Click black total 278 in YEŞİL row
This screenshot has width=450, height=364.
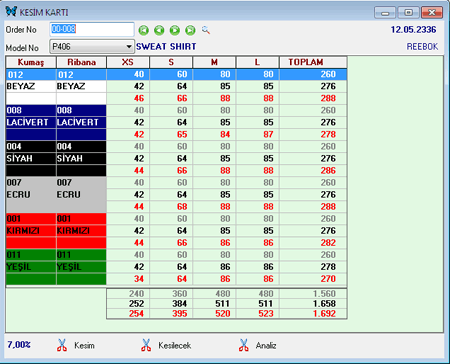[x=328, y=267]
